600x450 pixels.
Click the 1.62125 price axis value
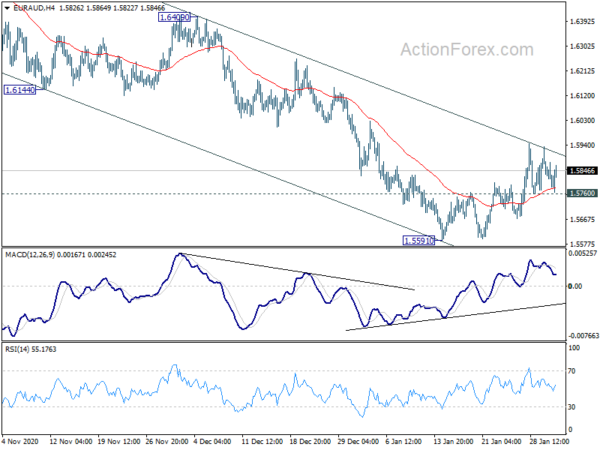[582, 71]
